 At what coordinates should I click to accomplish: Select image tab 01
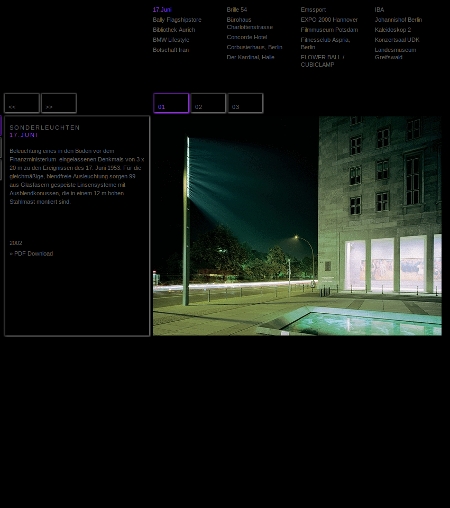pos(171,103)
